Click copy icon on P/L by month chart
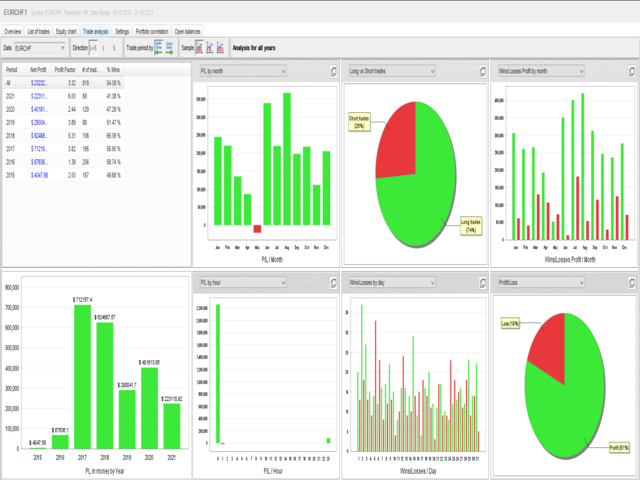640x480 pixels. tap(332, 72)
